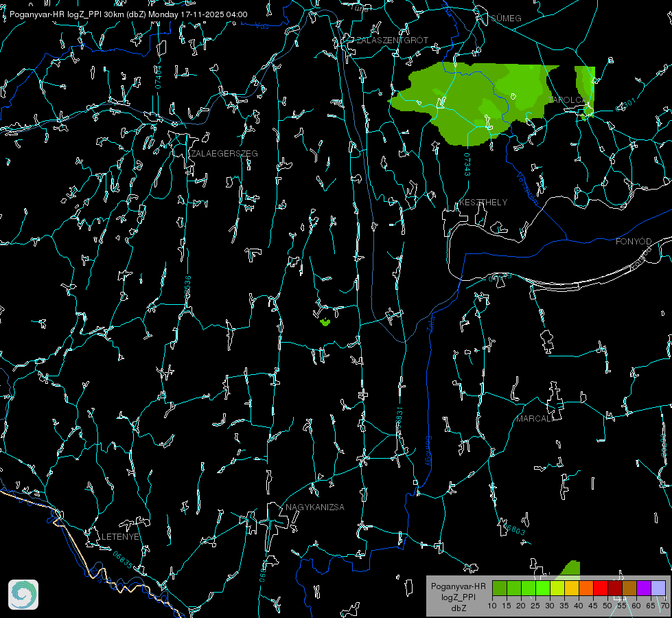Viewport: 672px width, 618px height.
Task: Click the FONYÓD town label
Action: [634, 242]
